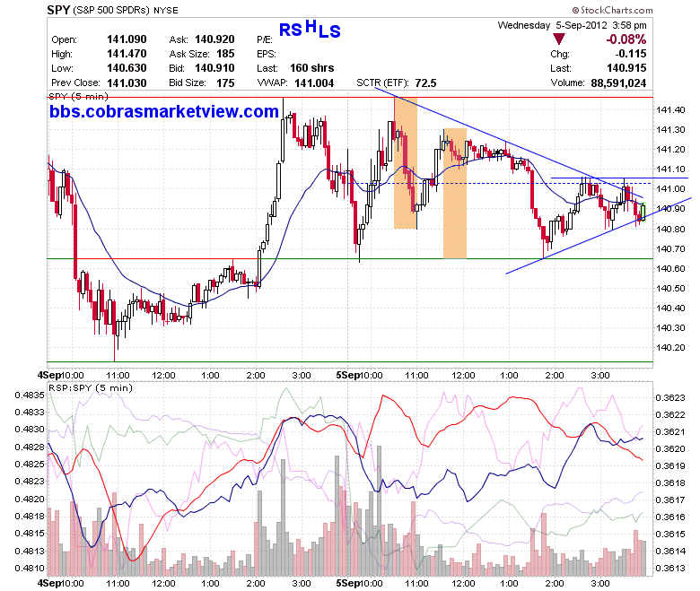Click the -0.08% change percentage
Screen dimensions: 700x591
click(626, 39)
